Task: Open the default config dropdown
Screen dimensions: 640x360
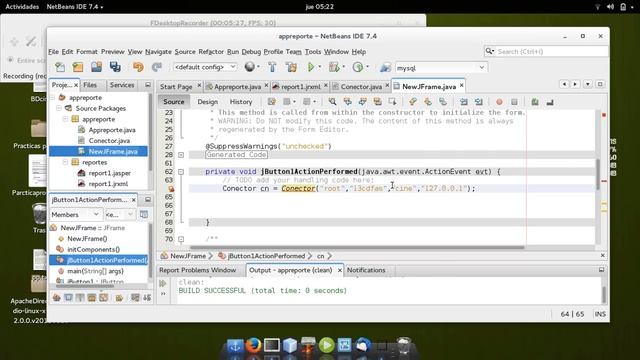Action: (x=205, y=67)
